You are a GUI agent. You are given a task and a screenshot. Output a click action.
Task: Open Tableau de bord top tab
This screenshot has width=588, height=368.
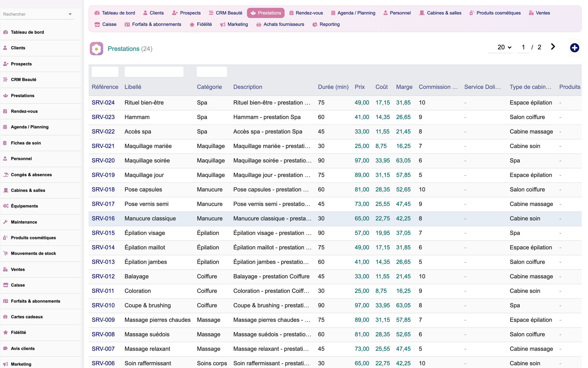tap(115, 13)
